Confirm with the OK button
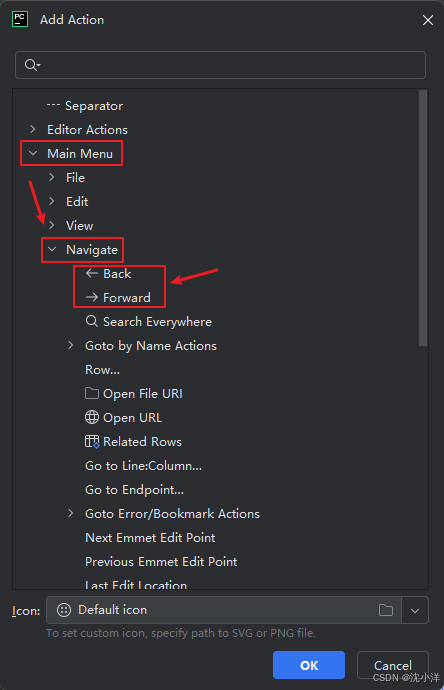The height and width of the screenshot is (690, 444). coord(308,665)
